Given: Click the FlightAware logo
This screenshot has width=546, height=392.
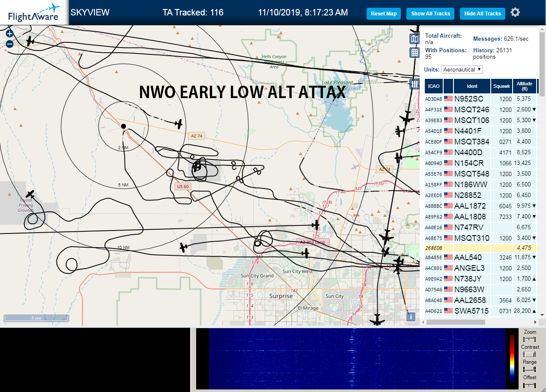Looking at the screenshot, I should pos(34,12).
